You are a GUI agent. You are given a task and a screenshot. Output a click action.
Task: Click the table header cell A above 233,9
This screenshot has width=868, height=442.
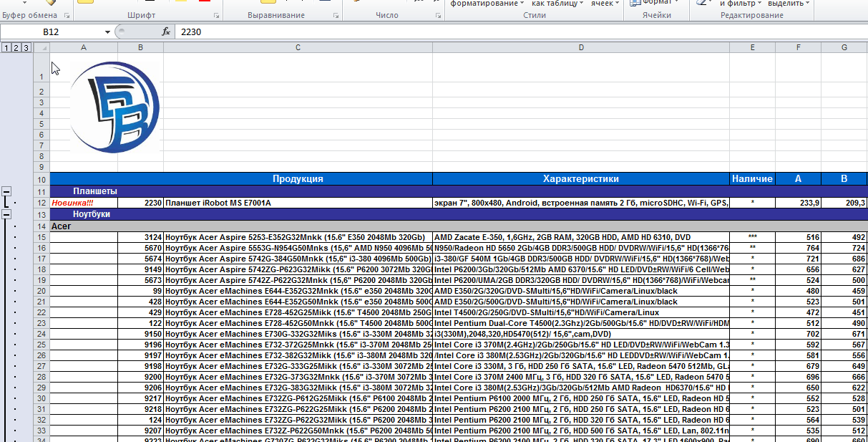click(x=798, y=179)
